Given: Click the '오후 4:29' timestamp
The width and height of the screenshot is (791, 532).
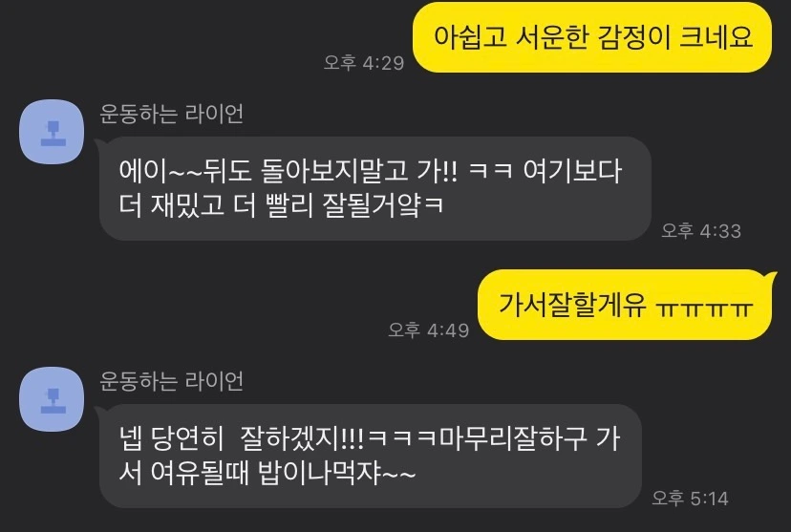Looking at the screenshot, I should (x=364, y=62).
